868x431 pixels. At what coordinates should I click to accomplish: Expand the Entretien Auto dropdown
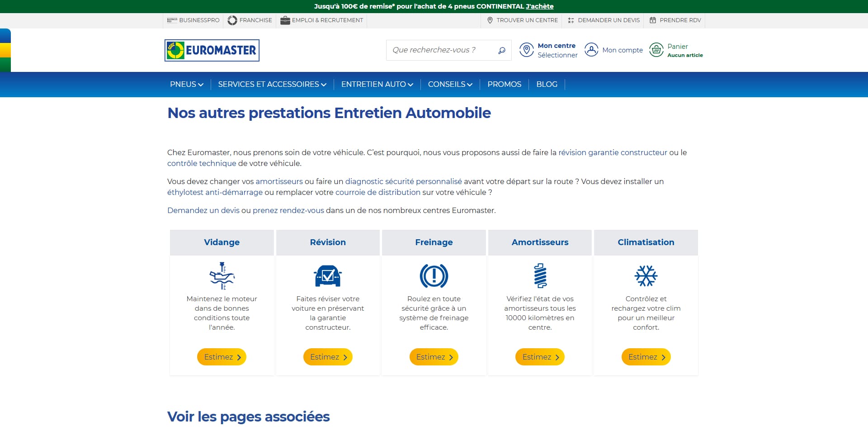pos(377,84)
